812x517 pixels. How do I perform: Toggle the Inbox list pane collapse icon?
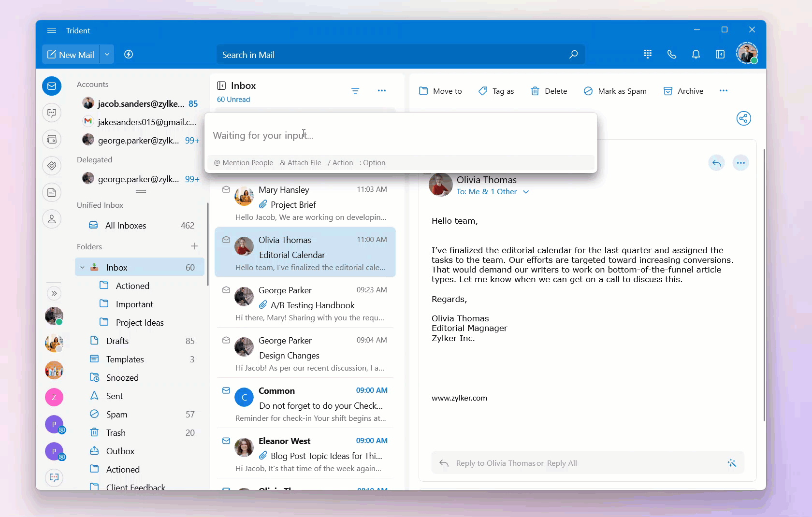coord(221,86)
